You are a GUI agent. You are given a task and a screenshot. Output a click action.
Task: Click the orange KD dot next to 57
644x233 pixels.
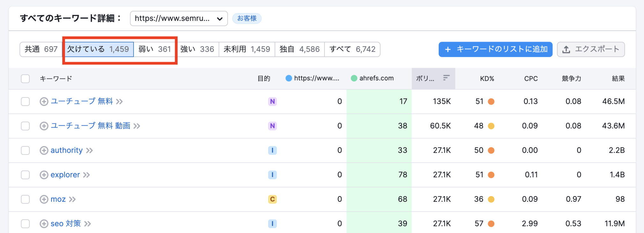tap(491, 224)
